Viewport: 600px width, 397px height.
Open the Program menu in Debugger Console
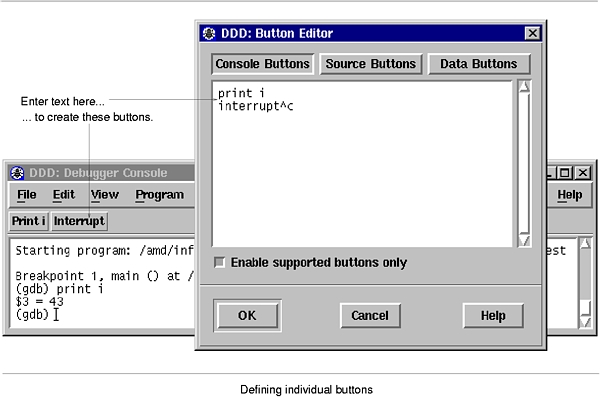click(x=160, y=195)
